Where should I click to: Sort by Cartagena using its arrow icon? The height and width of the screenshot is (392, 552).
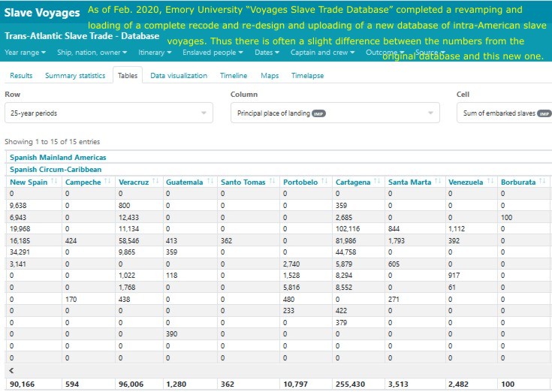pyautogui.click(x=377, y=182)
